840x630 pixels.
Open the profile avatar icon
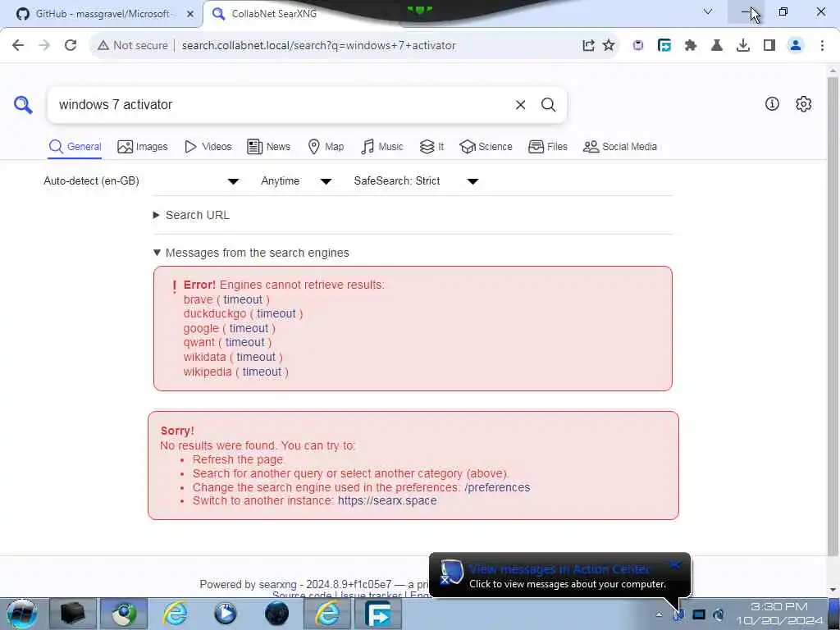796,46
